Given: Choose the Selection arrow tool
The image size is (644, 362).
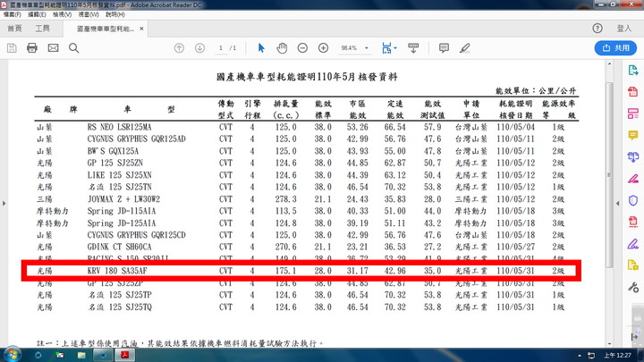Looking at the screenshot, I should click(x=261, y=48).
